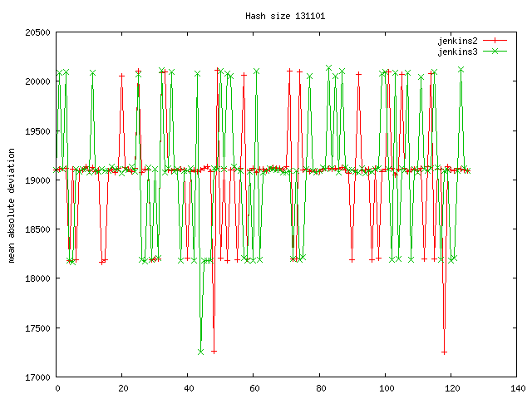This screenshot has width=532, height=399.
Task: Click the lowest green jenkins3 point near 17250
Action: click(x=200, y=352)
